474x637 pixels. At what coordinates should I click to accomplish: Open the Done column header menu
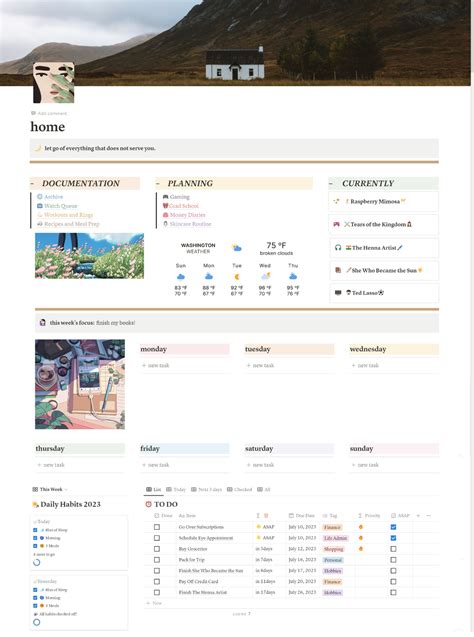pyautogui.click(x=163, y=516)
